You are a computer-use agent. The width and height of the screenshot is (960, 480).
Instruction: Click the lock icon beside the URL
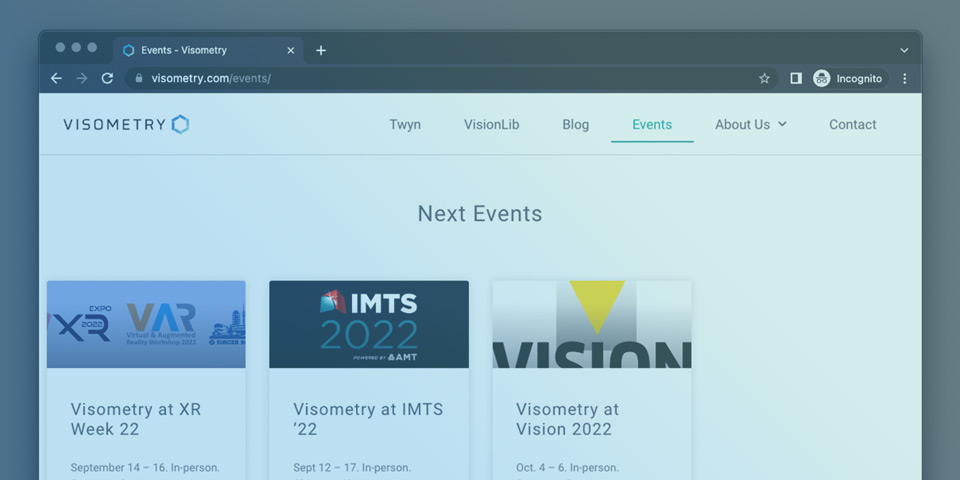tap(139, 78)
